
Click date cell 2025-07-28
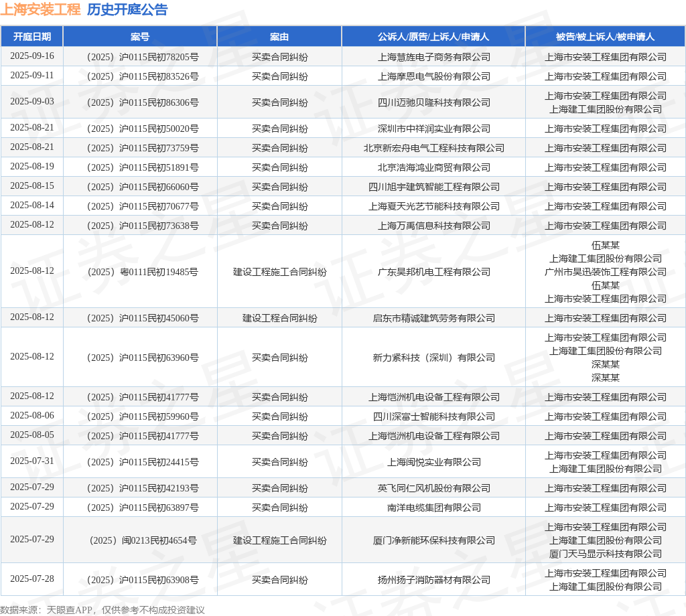(x=32, y=579)
